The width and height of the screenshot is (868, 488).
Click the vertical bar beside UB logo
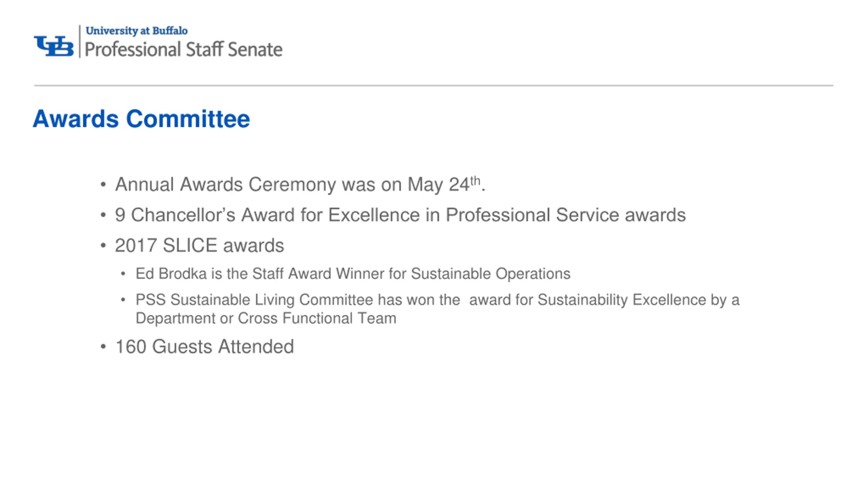point(80,41)
